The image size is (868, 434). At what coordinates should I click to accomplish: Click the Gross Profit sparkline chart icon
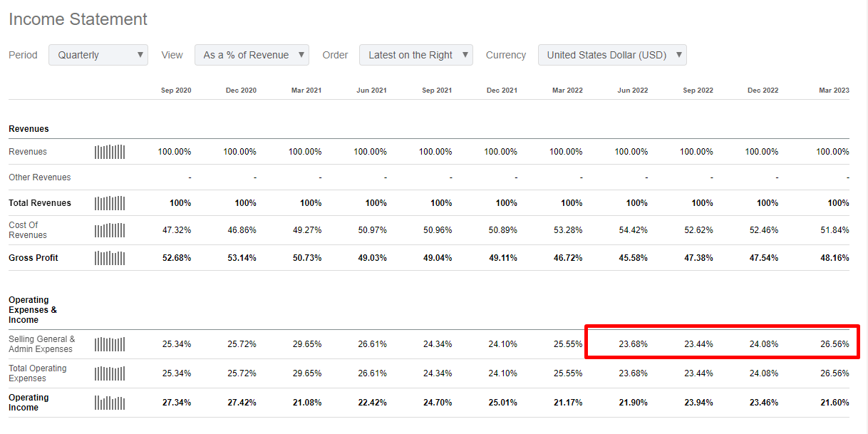tap(110, 258)
